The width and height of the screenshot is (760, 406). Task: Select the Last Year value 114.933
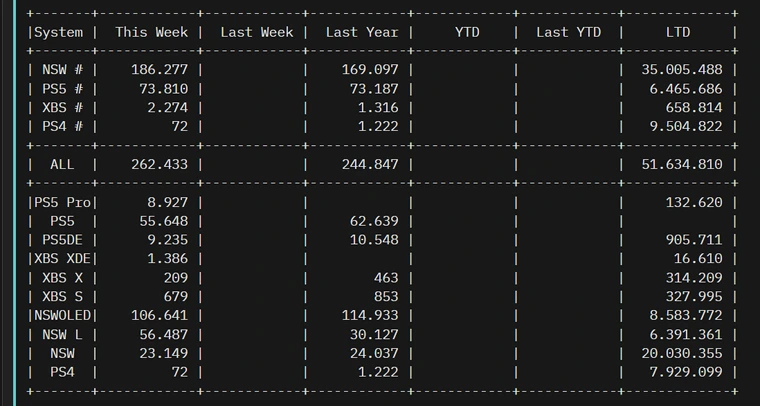coord(370,315)
